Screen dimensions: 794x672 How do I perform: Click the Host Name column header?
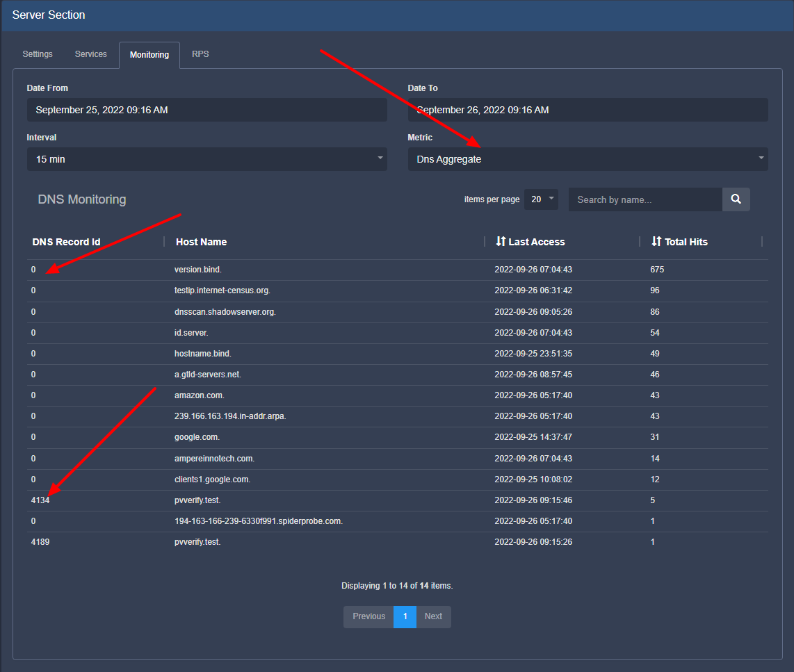click(x=202, y=242)
